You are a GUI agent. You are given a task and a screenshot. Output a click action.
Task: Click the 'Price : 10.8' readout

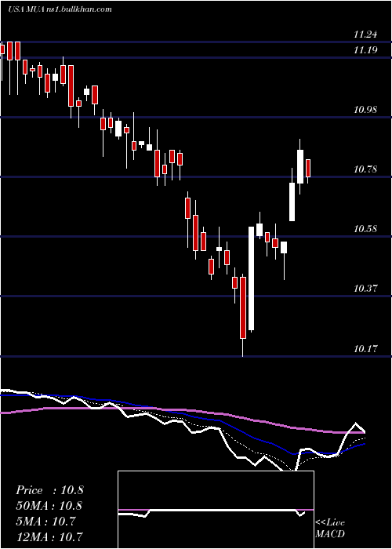tap(49, 490)
